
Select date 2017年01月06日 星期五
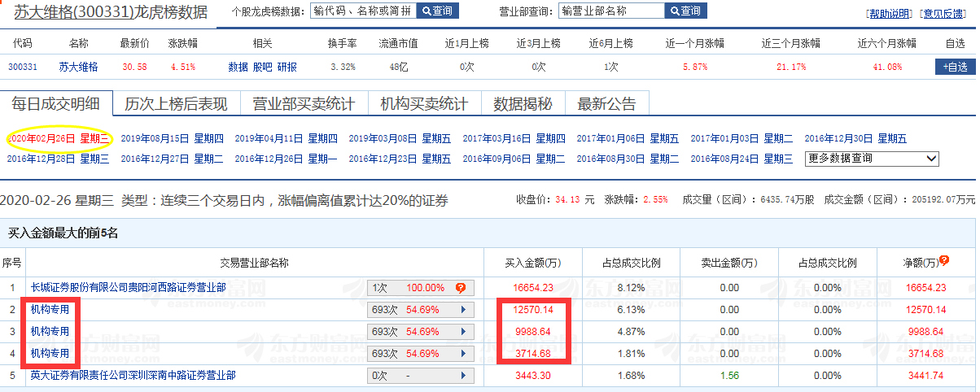pos(628,138)
